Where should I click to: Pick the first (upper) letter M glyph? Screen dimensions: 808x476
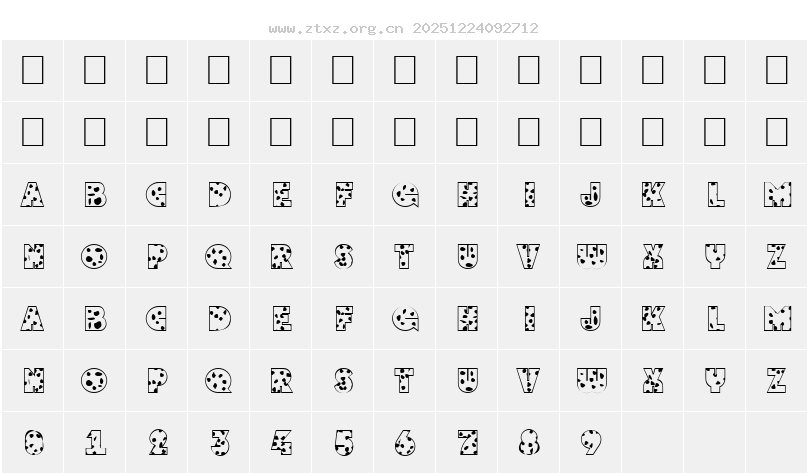pos(777,194)
